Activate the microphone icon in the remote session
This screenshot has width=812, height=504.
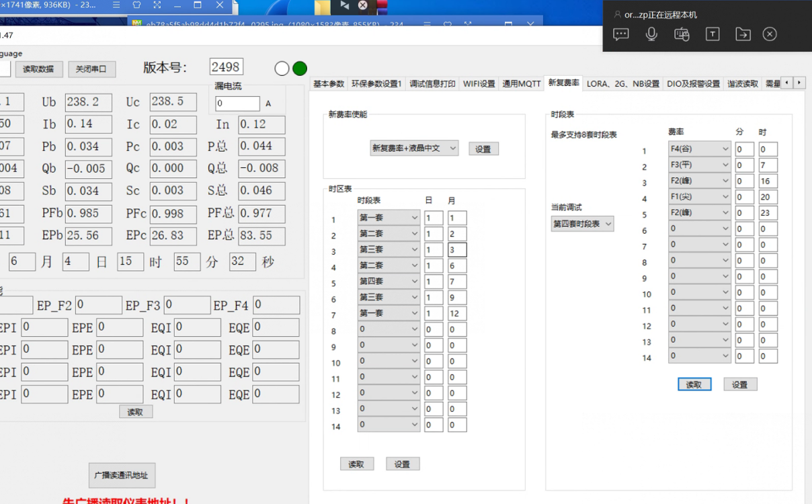coord(651,34)
